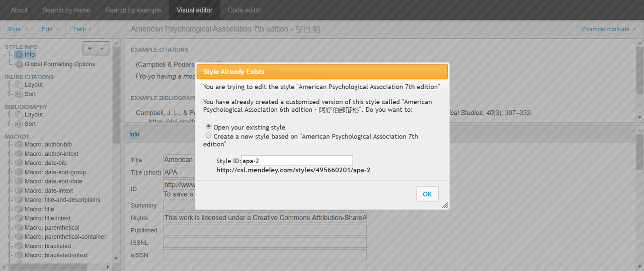Click the Sort icon under Inline Citations

pos(19,94)
